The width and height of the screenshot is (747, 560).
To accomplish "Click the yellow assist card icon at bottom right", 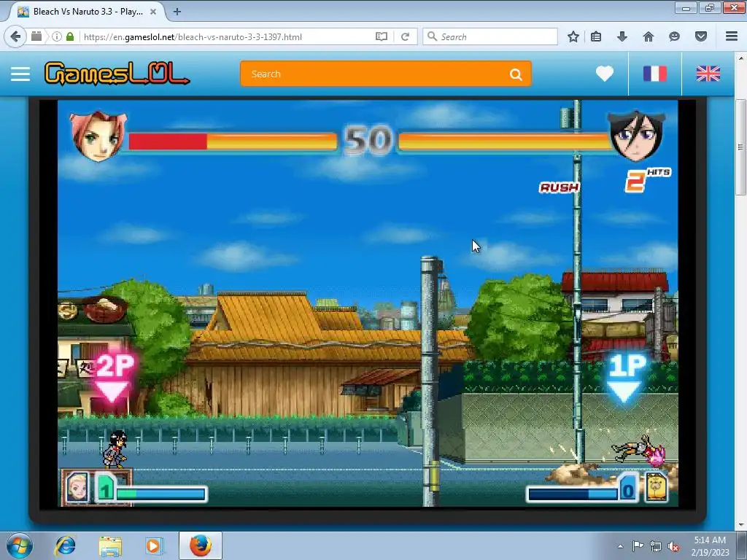I will pos(657,487).
